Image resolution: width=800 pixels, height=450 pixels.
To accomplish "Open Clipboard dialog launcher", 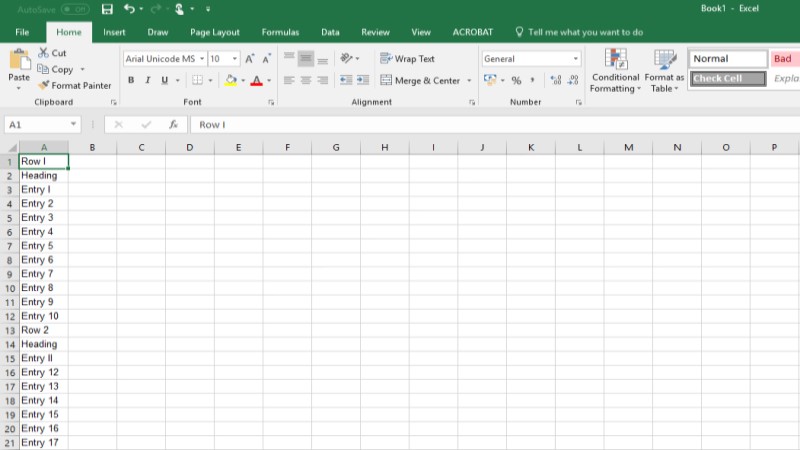I will [113, 103].
